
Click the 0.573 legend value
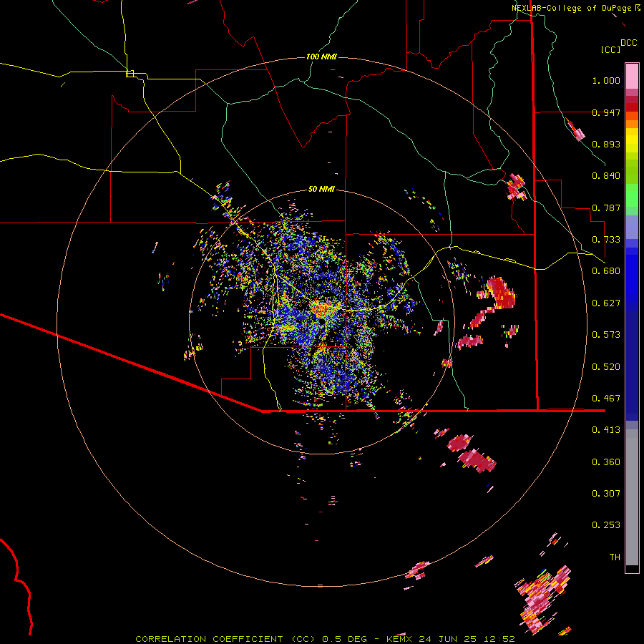[x=606, y=335]
